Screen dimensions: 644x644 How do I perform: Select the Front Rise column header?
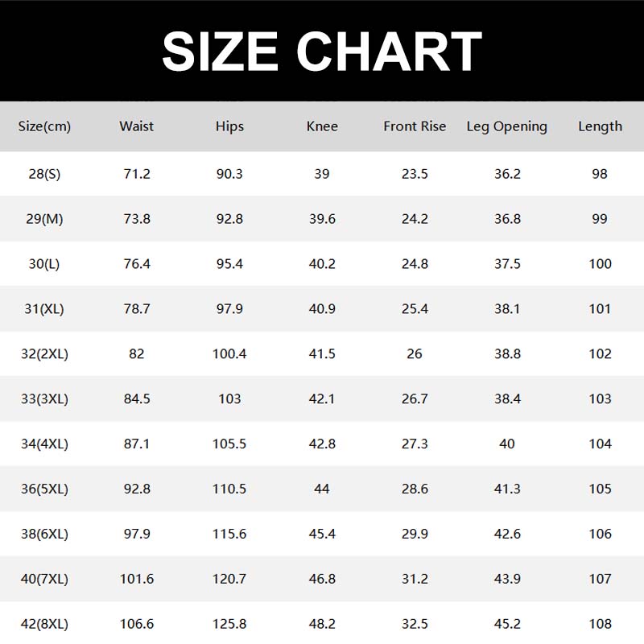[x=415, y=126]
